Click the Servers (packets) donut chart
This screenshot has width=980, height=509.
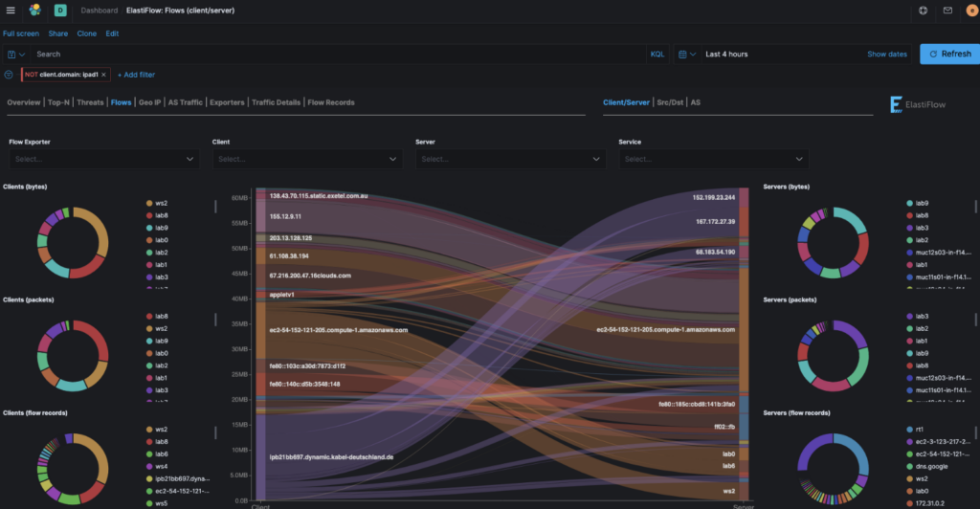coord(834,355)
